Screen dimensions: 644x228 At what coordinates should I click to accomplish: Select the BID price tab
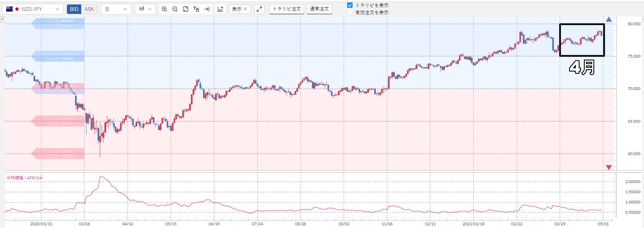point(74,9)
